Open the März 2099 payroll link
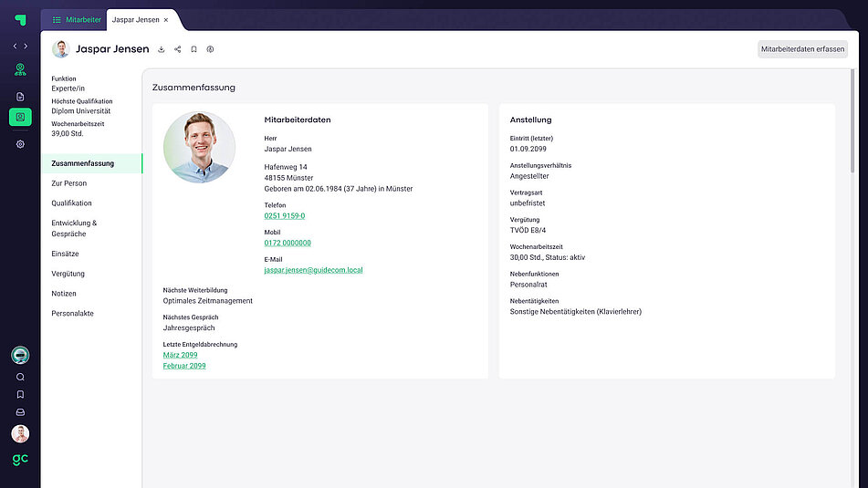The image size is (868, 488). [x=180, y=355]
